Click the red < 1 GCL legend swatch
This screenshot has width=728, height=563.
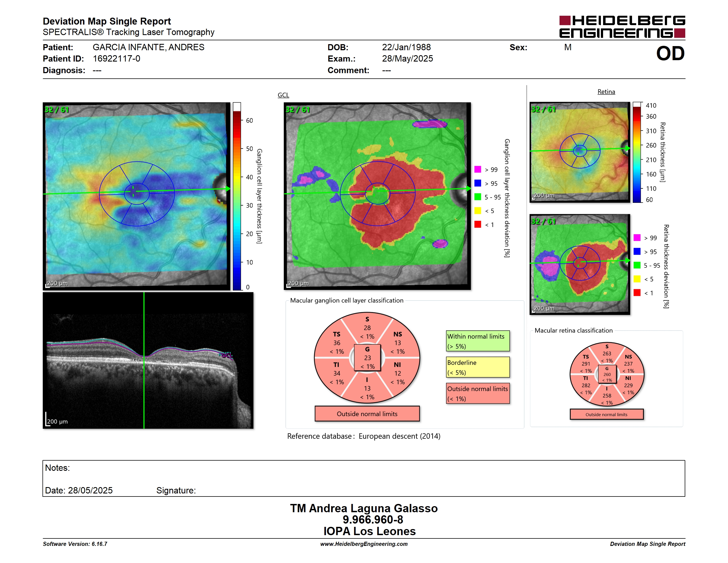point(478,224)
